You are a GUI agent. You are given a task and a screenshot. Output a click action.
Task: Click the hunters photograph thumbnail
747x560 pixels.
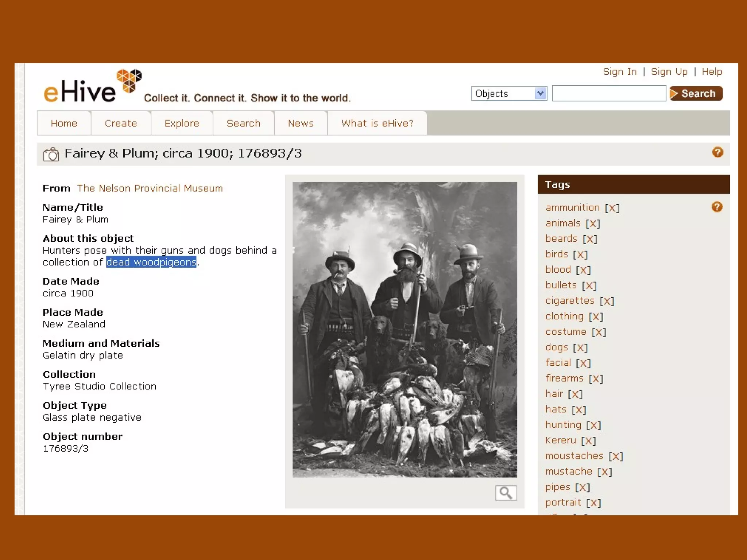pos(405,330)
